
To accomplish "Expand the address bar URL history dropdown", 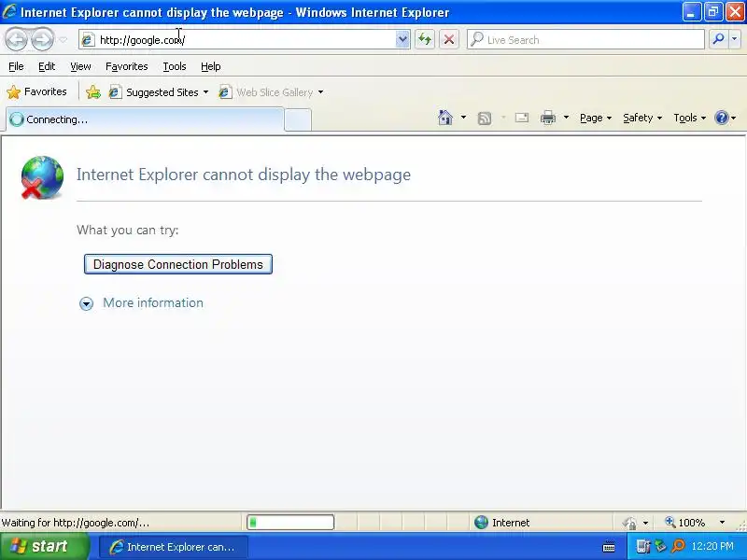I will click(402, 40).
